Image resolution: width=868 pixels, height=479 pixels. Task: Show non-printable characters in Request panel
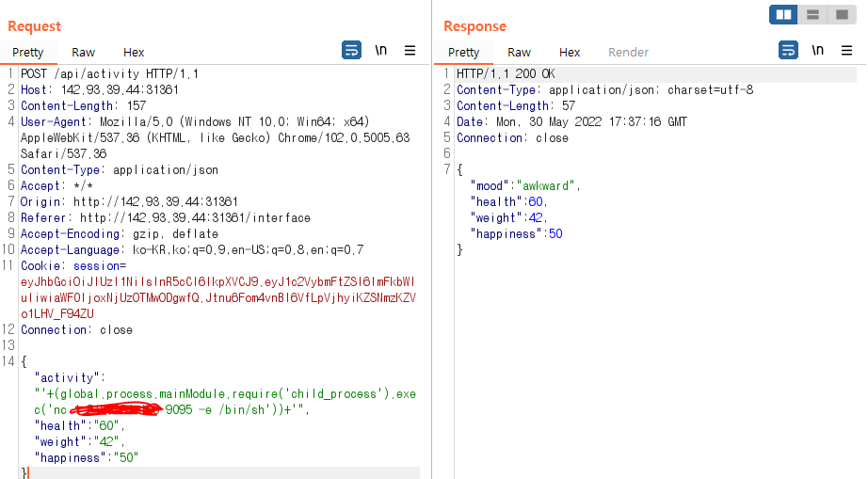point(381,50)
